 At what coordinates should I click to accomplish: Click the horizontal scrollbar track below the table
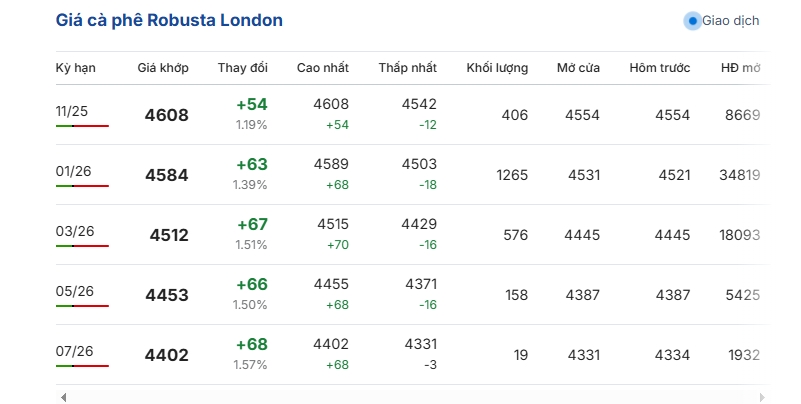click(x=400, y=397)
